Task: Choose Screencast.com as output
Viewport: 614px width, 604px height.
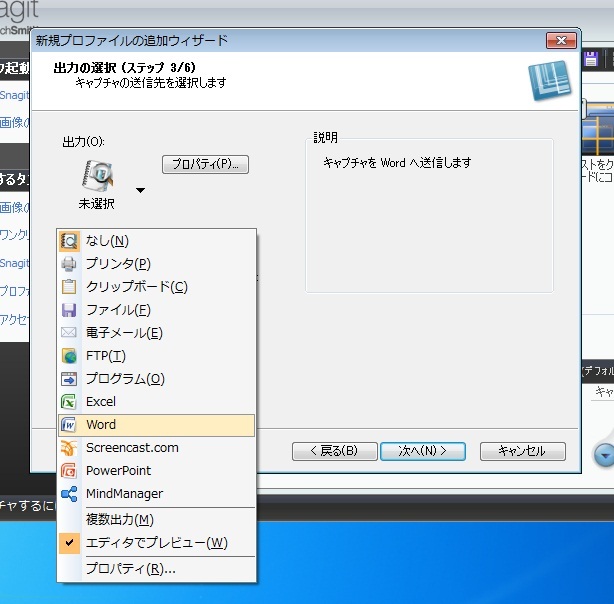Action: pyautogui.click(x=157, y=448)
